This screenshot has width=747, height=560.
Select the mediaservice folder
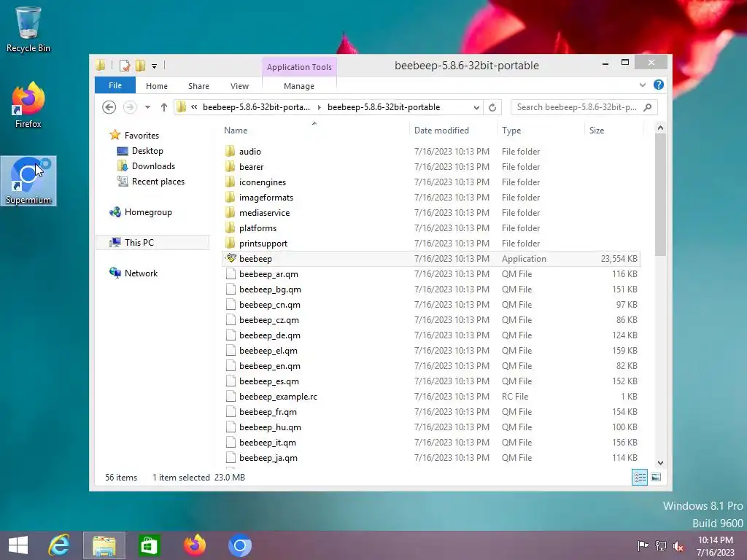[264, 212]
